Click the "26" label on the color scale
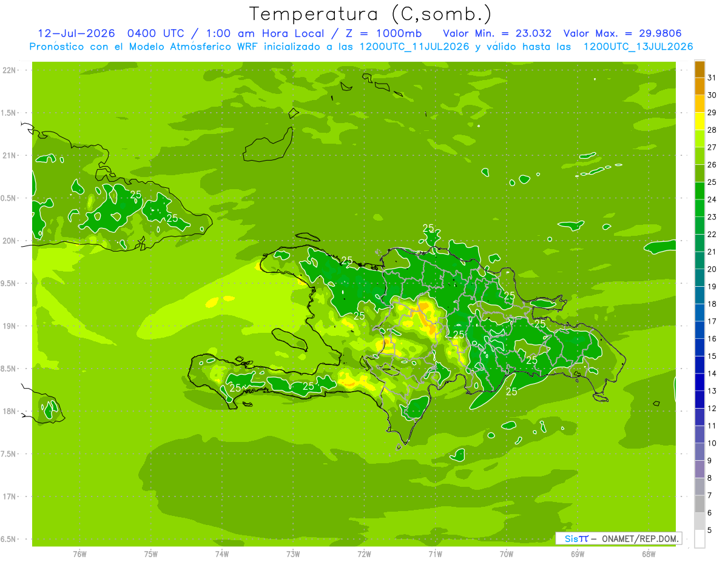The height and width of the screenshot is (562, 728). point(712,164)
